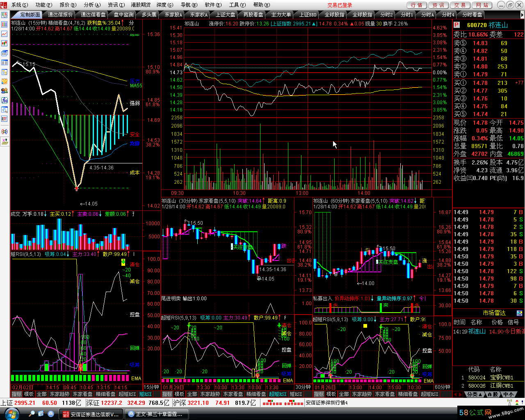Open the 工具(V) menu
Viewport: 525px width, 420px height.
point(237,5)
